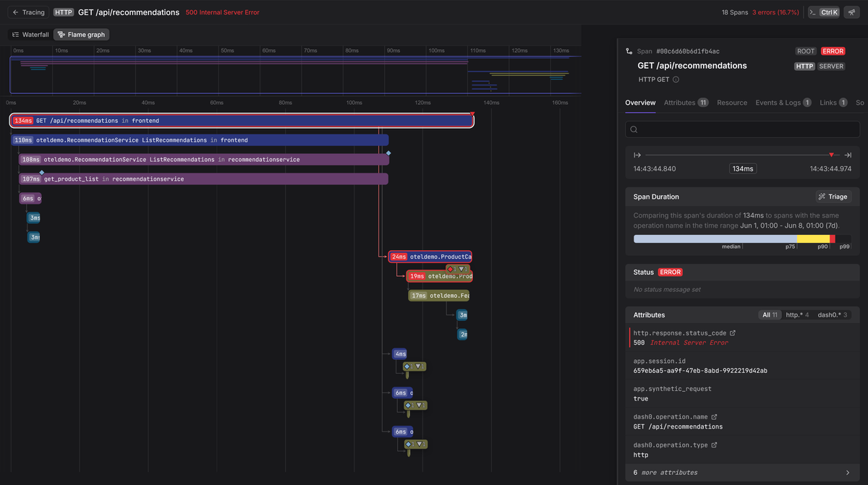Click the 18 Spans count
This screenshot has height=485, width=868.
pos(735,12)
